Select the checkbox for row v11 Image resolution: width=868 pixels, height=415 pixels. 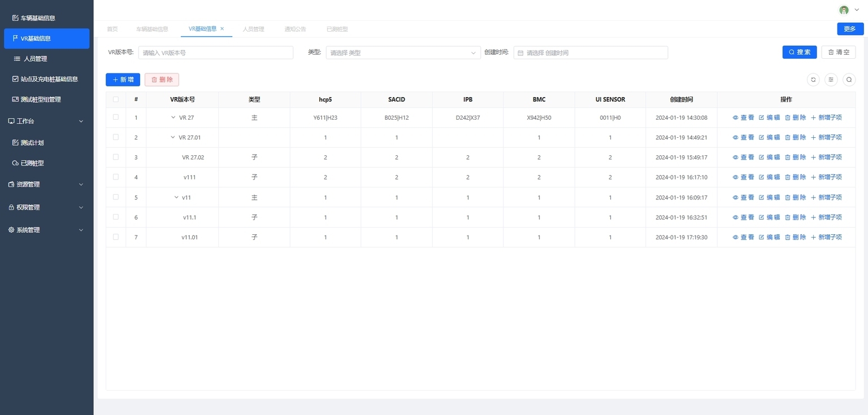pyautogui.click(x=116, y=196)
